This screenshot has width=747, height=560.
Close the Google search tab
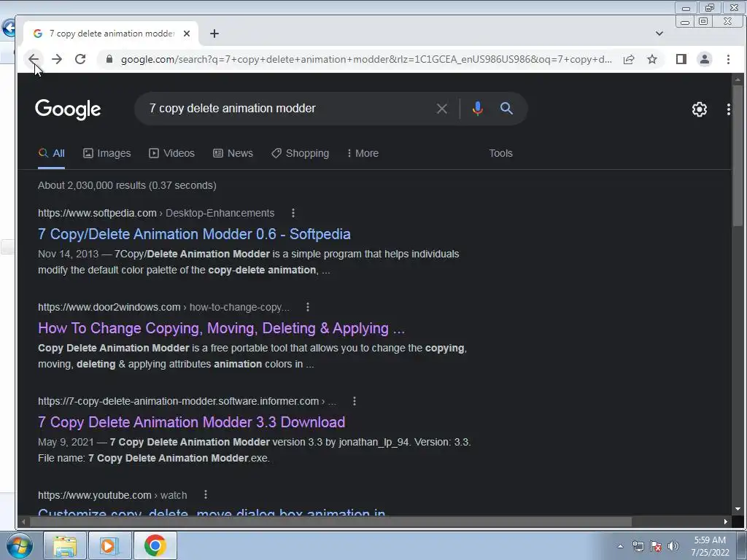[187, 34]
